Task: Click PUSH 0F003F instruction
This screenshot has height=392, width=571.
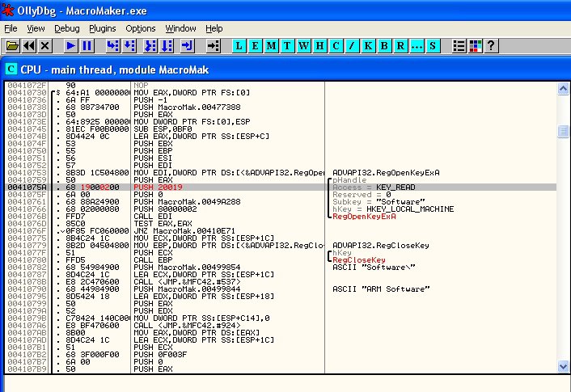Action: [x=160, y=355]
